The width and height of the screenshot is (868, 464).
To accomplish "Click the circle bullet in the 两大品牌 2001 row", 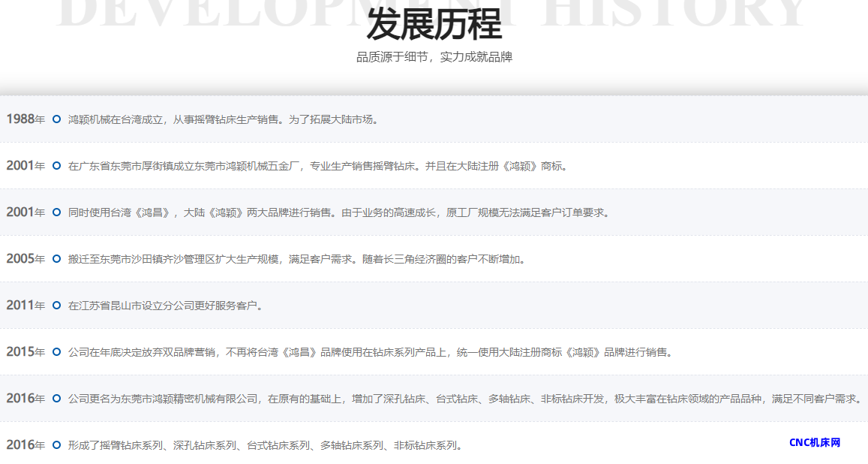I will [56, 212].
